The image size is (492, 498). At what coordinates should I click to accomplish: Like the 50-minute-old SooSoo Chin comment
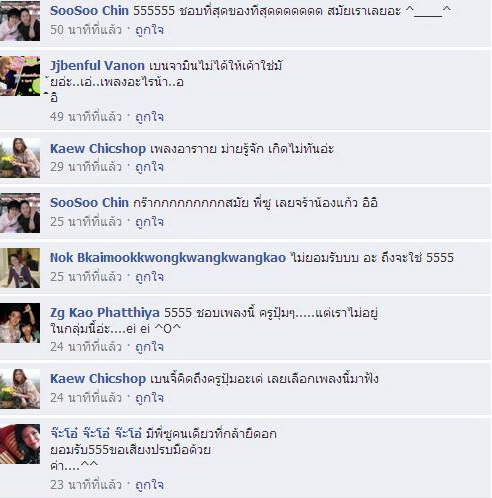click(149, 30)
